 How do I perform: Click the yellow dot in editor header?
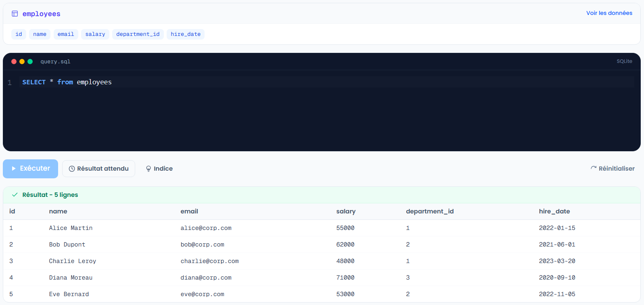point(22,61)
